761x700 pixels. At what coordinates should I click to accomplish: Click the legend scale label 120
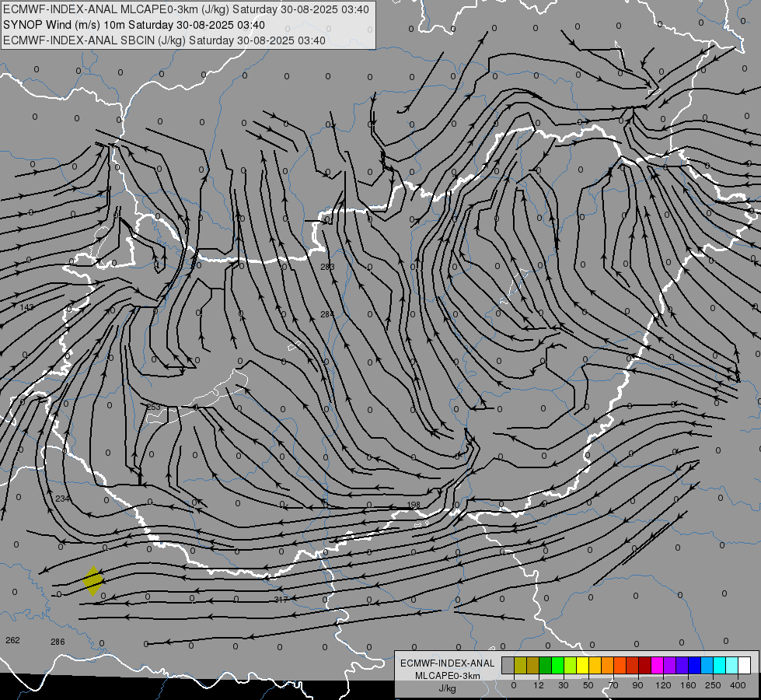[663, 685]
